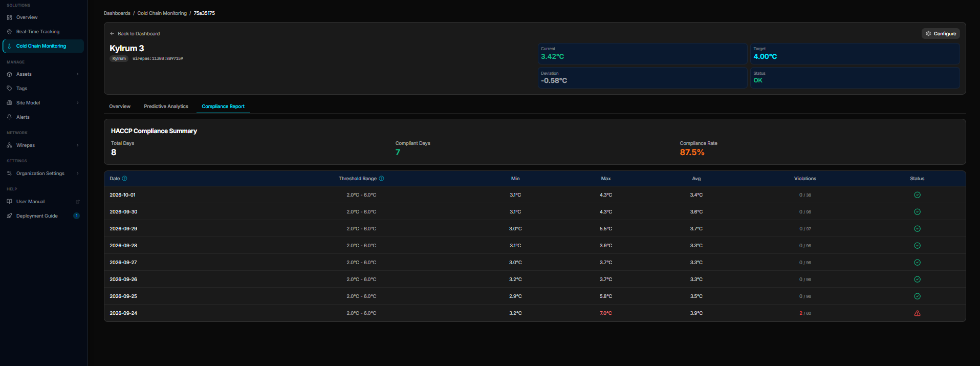Click the green check status for 2026-09-30
This screenshot has width=980, height=366.
coord(917,212)
